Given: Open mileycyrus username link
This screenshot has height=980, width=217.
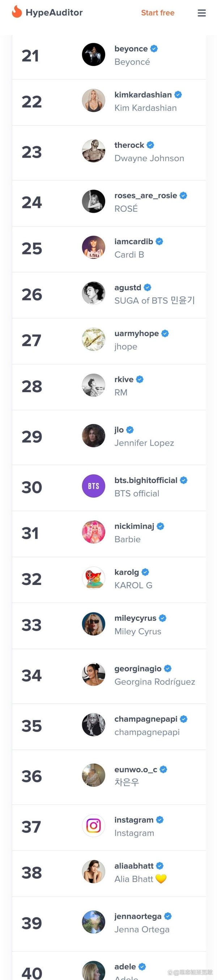Looking at the screenshot, I should pyautogui.click(x=135, y=618).
